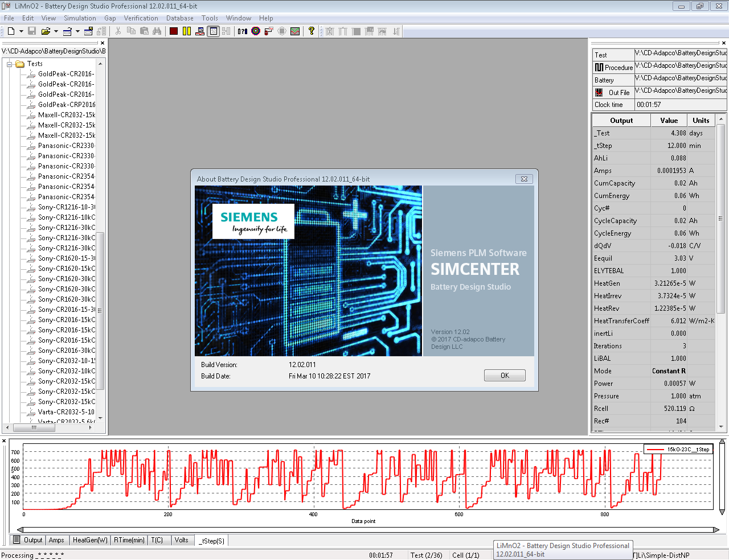Screen dimensions: 729x560
Task: Click the Procedure waveform icon
Action: [599, 67]
